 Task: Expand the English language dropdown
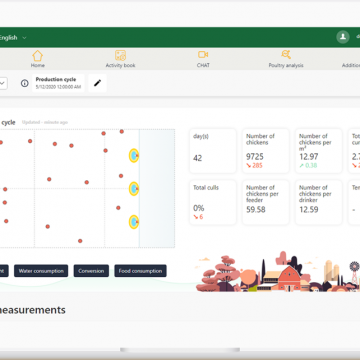(x=13, y=38)
